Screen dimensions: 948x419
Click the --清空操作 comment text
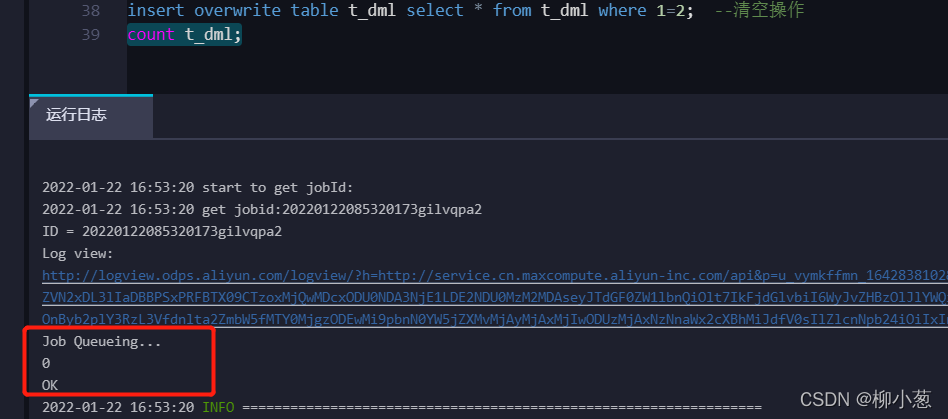(759, 11)
